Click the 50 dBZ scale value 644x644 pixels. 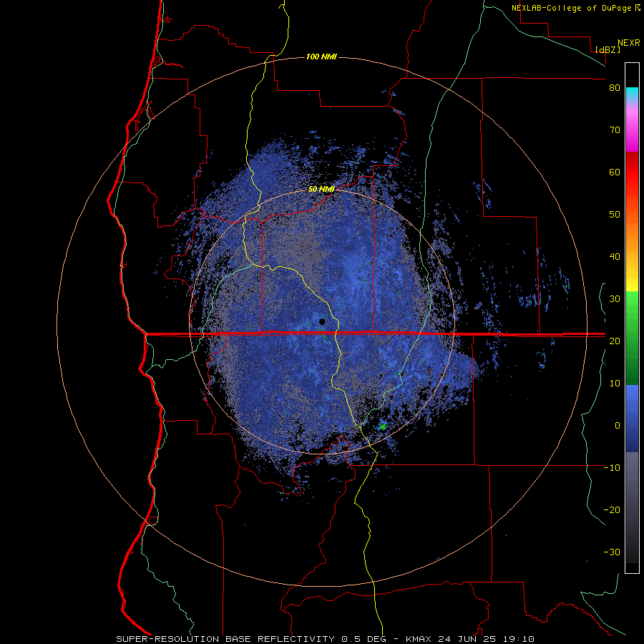[x=615, y=215]
